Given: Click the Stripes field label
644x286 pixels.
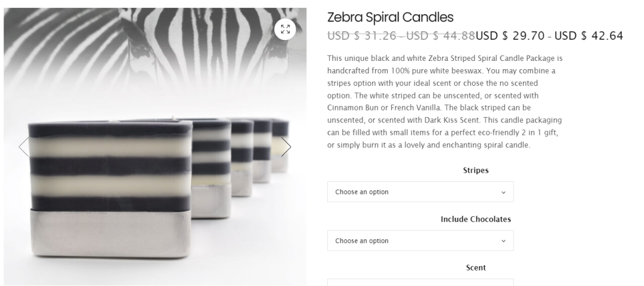Looking at the screenshot, I should click(x=476, y=170).
